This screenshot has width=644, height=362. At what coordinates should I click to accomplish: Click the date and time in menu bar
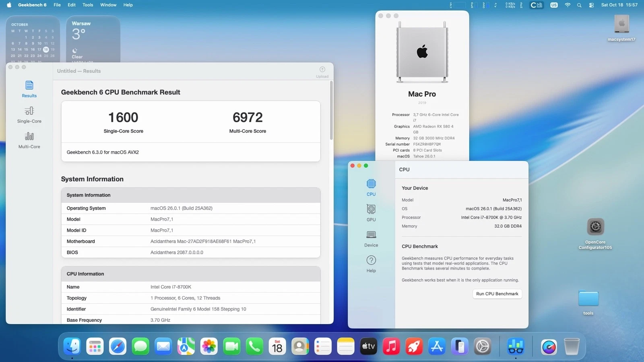(x=619, y=5)
